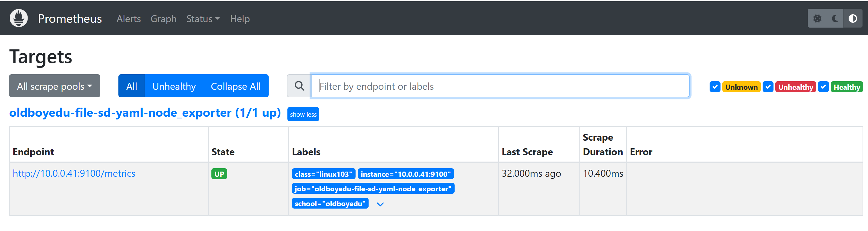Show only Unhealthy targets

[174, 86]
